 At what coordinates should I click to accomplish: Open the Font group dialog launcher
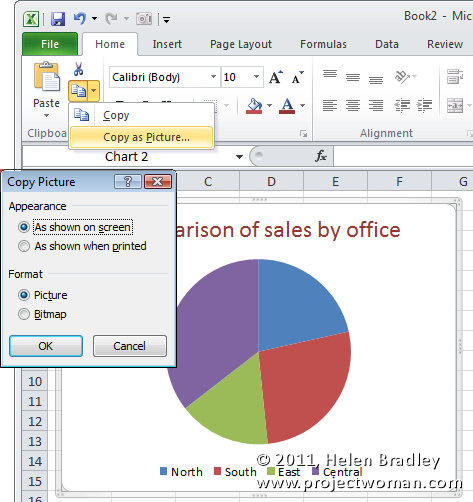(303, 134)
